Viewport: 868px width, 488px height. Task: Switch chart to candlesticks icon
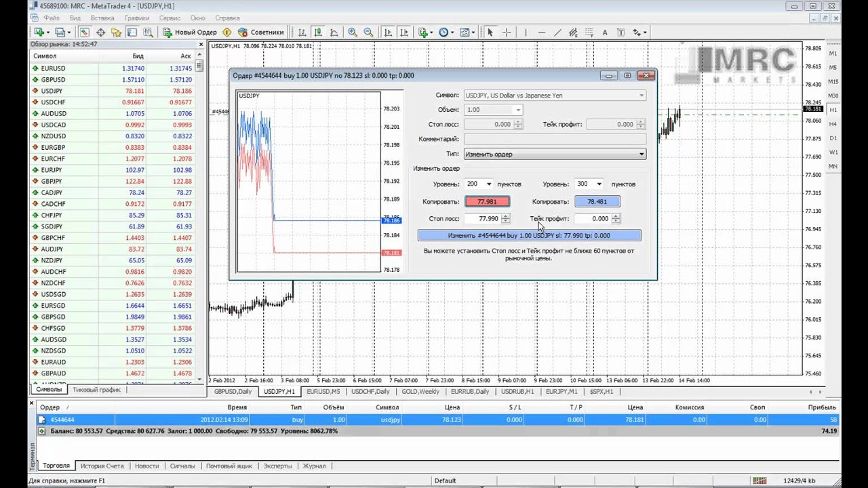coord(318,32)
